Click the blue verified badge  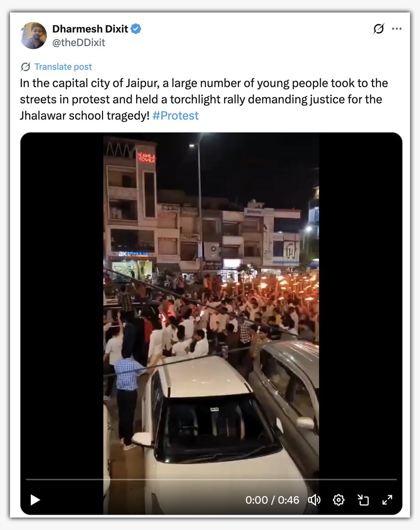(136, 29)
